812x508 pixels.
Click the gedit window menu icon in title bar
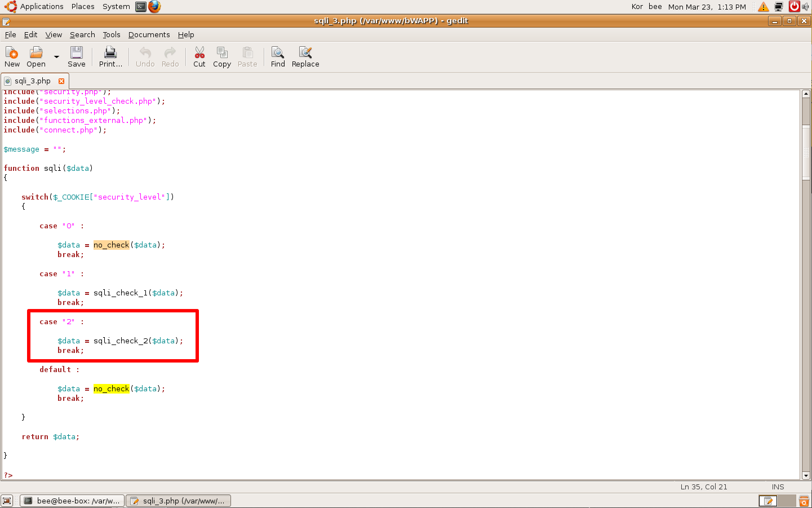click(x=6, y=21)
